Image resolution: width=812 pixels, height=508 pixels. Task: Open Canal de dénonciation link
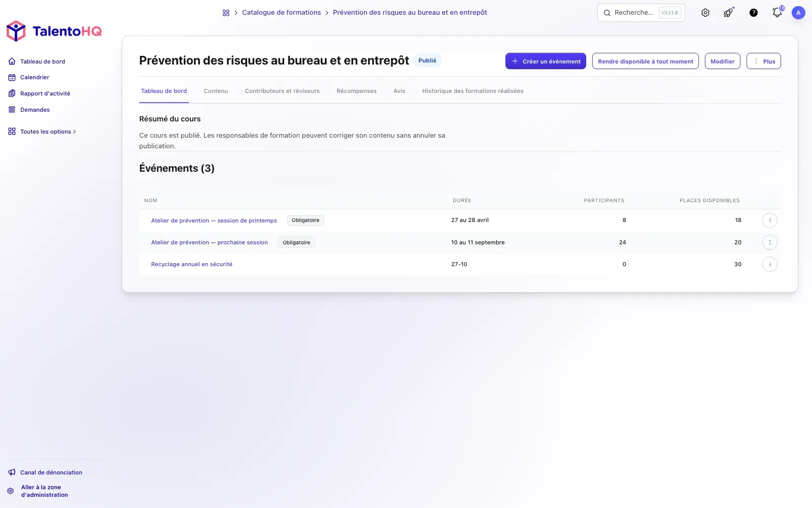point(51,472)
